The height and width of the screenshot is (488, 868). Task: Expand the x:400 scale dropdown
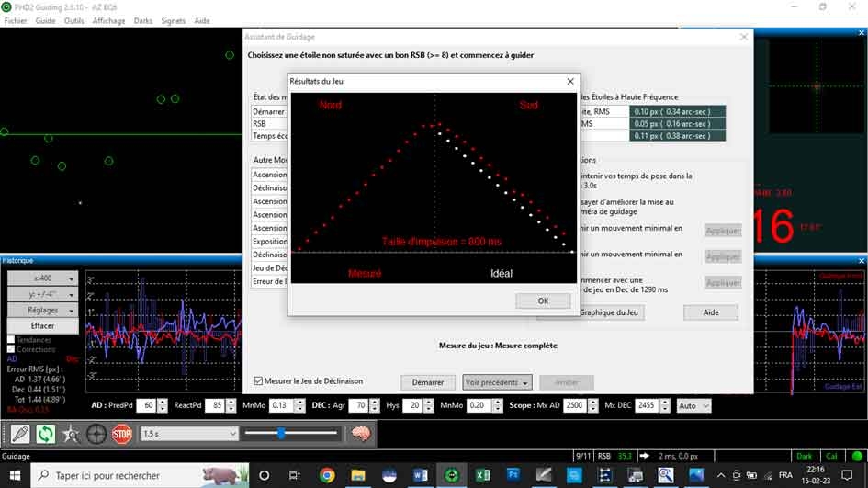point(42,278)
